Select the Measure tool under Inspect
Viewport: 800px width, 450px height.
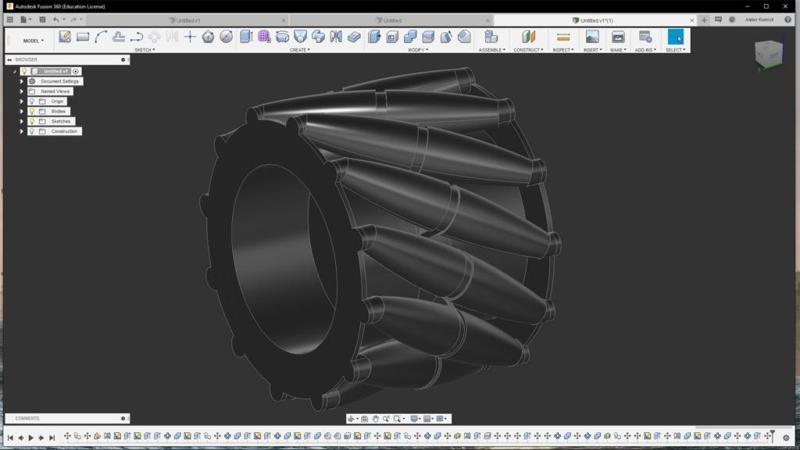[x=563, y=37]
